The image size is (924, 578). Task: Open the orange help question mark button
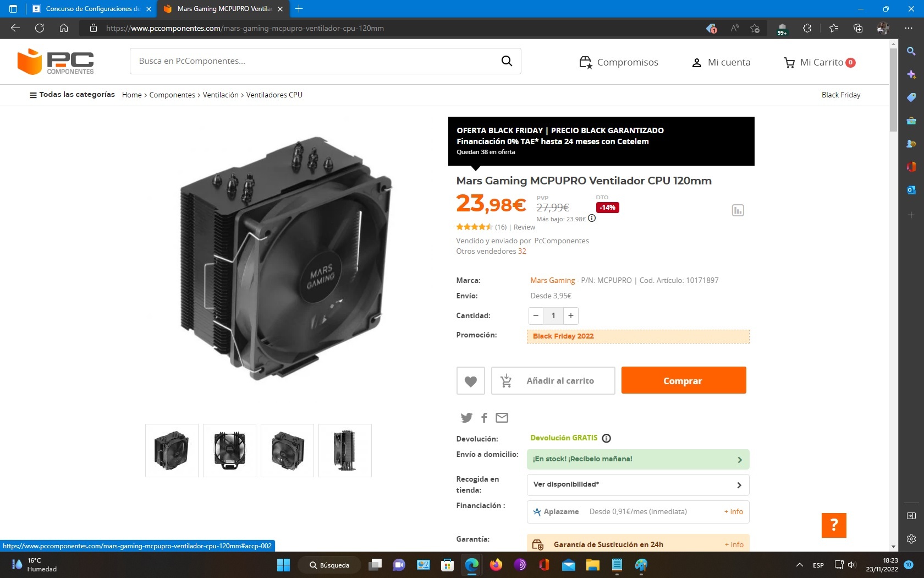pos(833,525)
